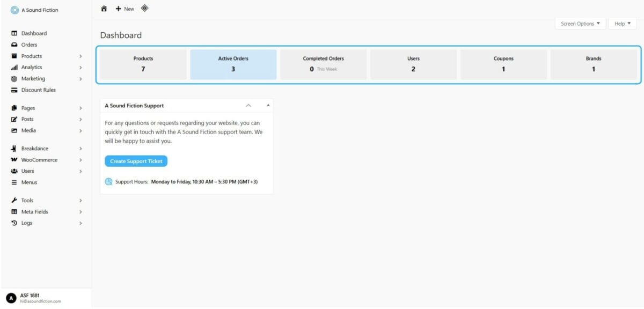Go to the Media menu item
Image resolution: width=644 pixels, height=309 pixels.
coord(28,130)
